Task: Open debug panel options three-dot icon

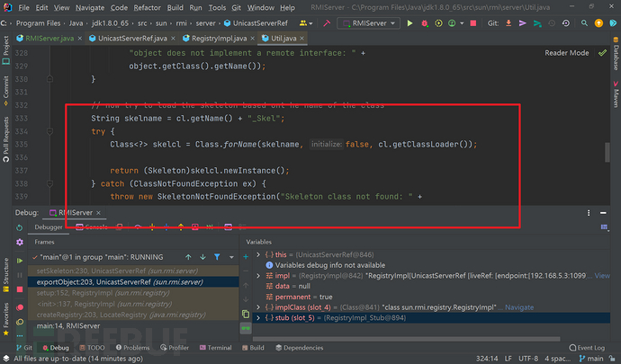Action: (x=589, y=213)
